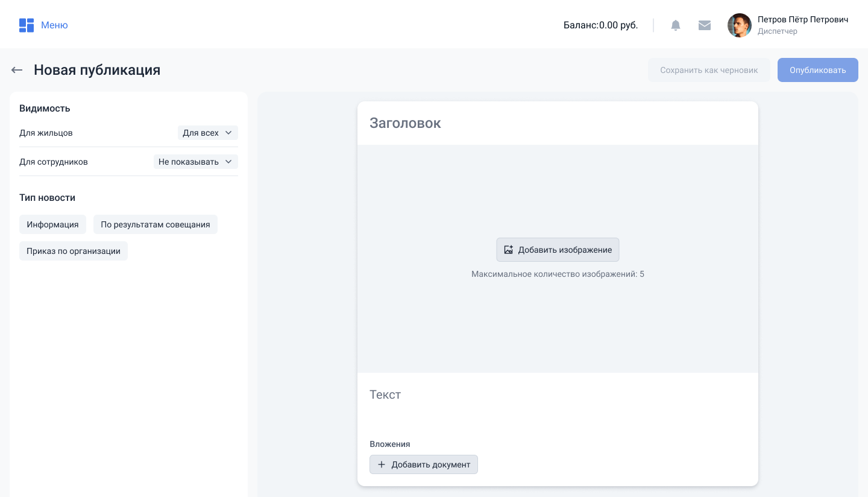Click the image icon in Добавить изображение

pos(508,250)
